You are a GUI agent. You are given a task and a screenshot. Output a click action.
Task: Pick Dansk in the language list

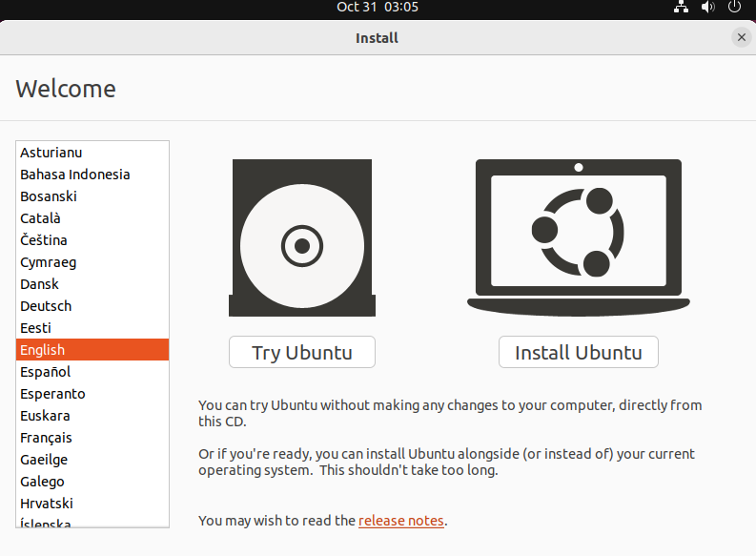92,284
